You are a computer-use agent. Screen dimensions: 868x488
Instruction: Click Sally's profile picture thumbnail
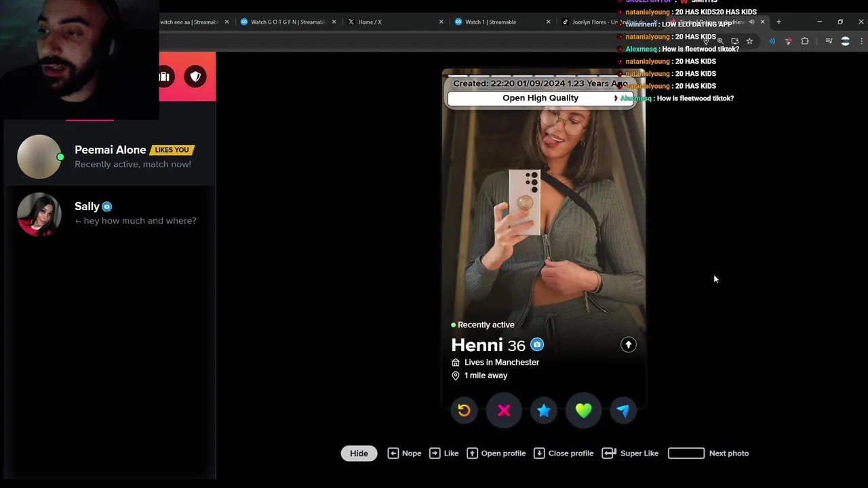pyautogui.click(x=39, y=214)
